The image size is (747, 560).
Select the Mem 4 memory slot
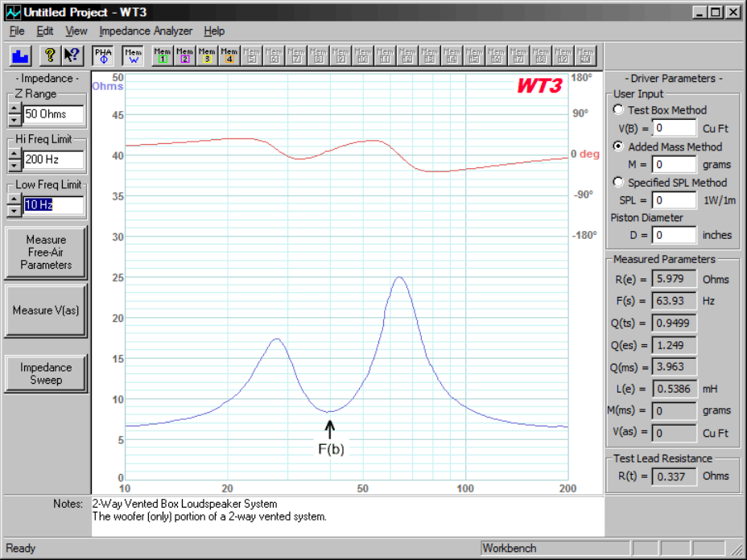click(x=229, y=56)
